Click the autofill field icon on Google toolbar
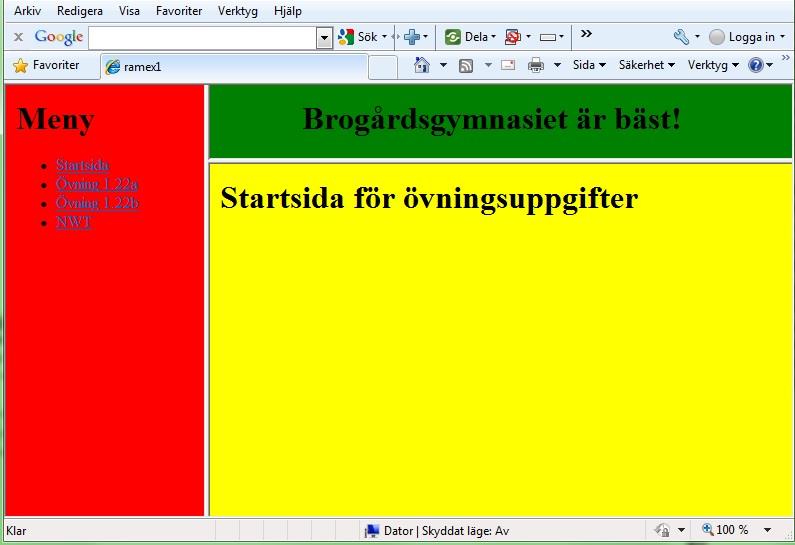This screenshot has height=545, width=795. pos(548,37)
